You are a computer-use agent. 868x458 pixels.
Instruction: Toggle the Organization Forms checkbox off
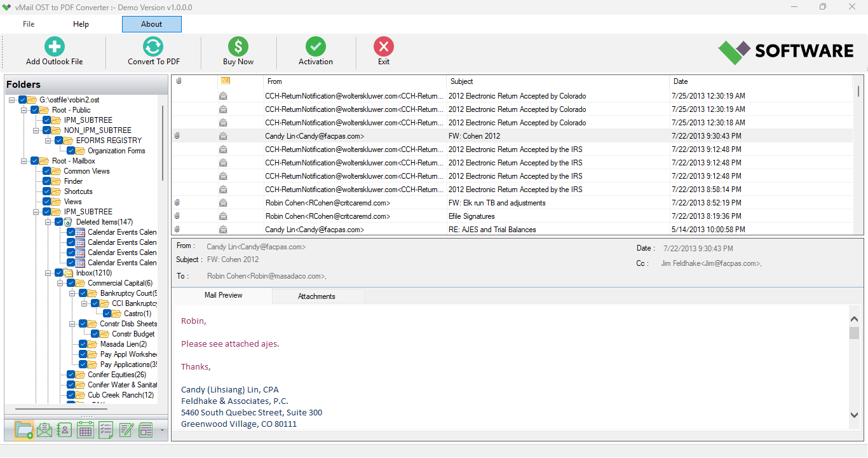click(69, 150)
